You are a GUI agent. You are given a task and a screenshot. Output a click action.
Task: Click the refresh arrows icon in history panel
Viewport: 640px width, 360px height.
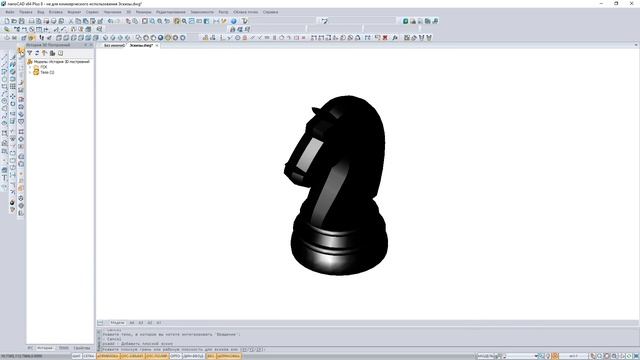click(37, 53)
